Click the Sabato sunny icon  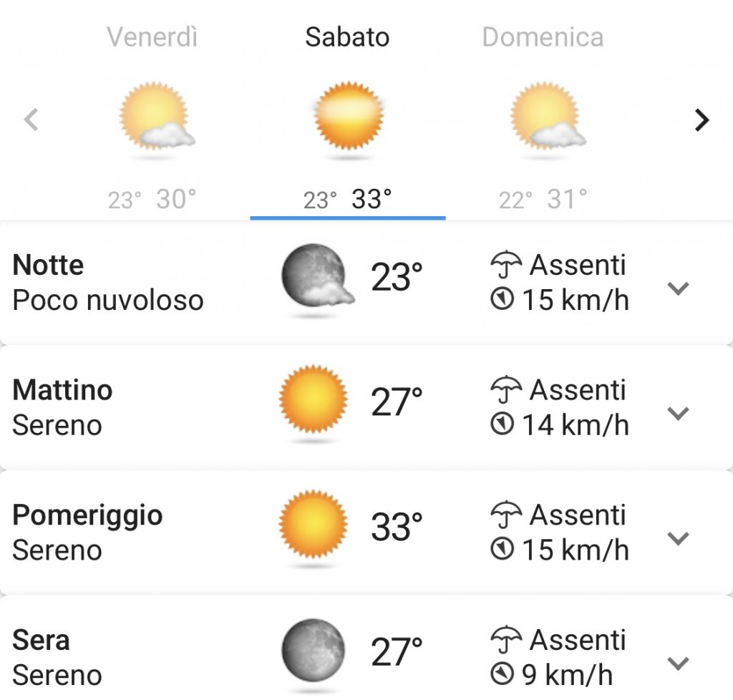349,115
